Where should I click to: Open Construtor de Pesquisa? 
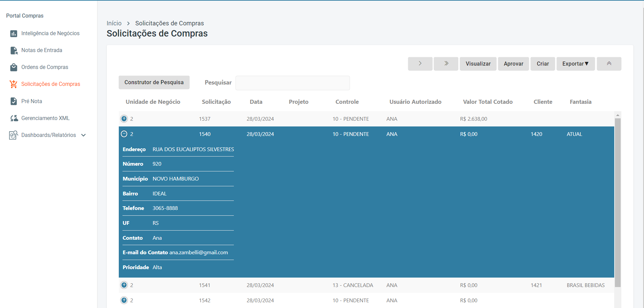click(x=154, y=82)
